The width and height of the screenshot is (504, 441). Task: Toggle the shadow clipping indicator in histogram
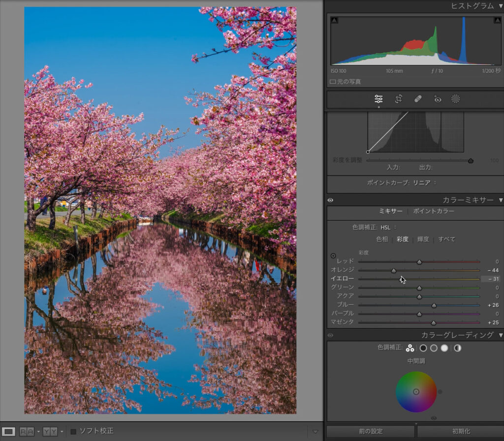pos(334,20)
